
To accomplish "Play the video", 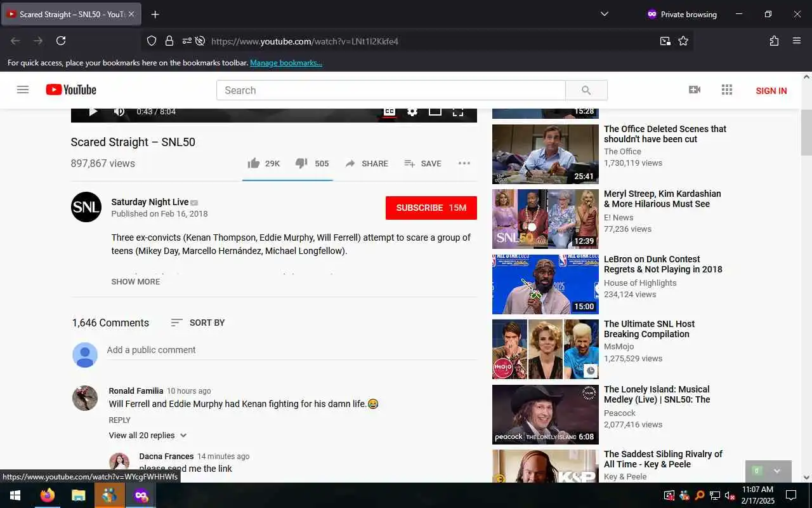I will (93, 112).
